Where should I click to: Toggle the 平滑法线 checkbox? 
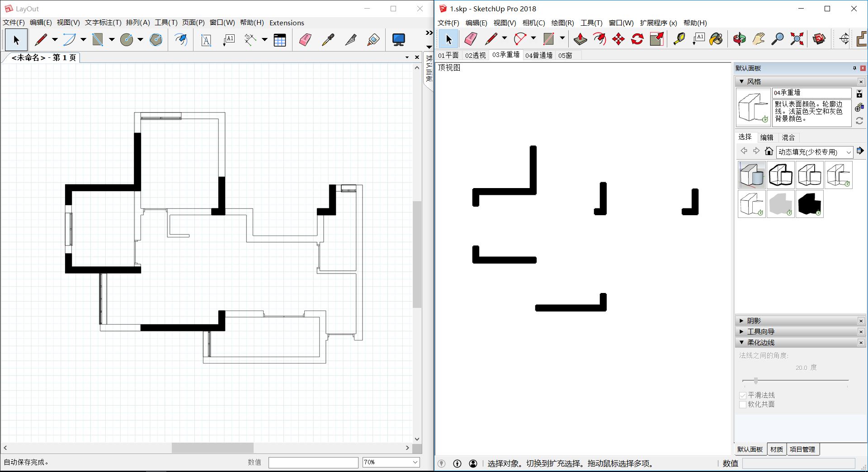[742, 396]
